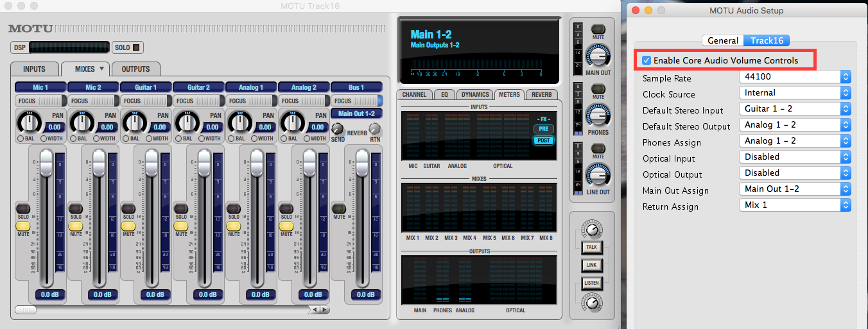Click the TALK button
The image size is (868, 329).
pyautogui.click(x=592, y=248)
